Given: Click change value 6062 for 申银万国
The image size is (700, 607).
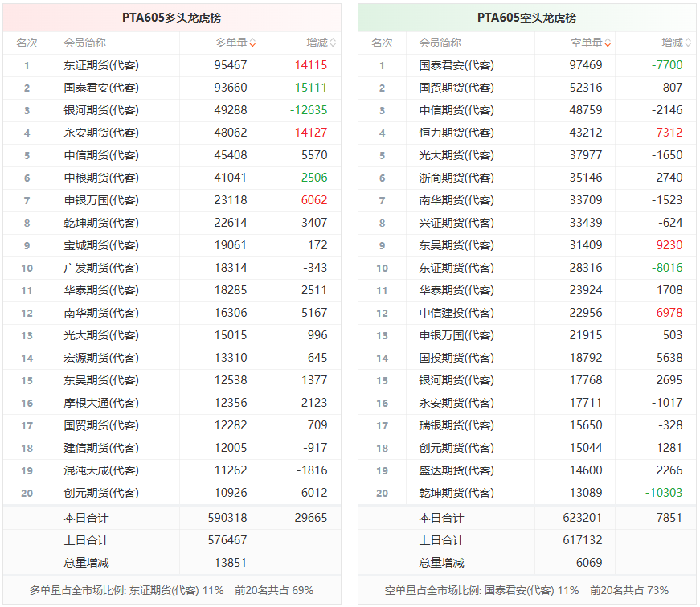Looking at the screenshot, I should click(314, 200).
